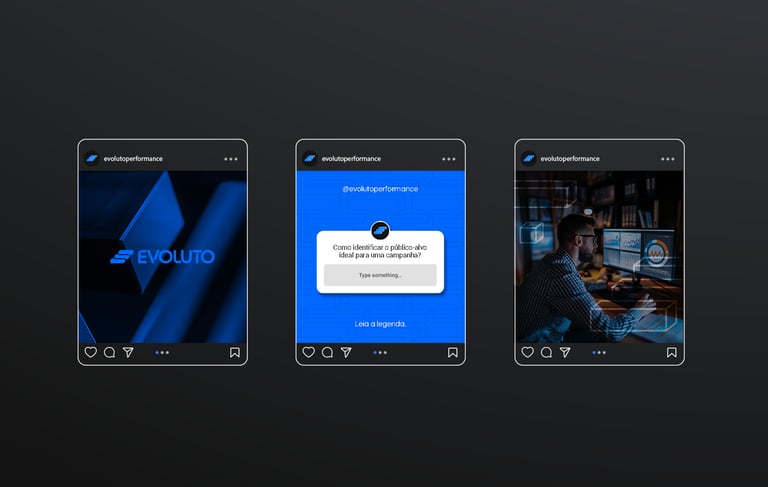Click carousel dots under man-at-computer post

pos(599,352)
